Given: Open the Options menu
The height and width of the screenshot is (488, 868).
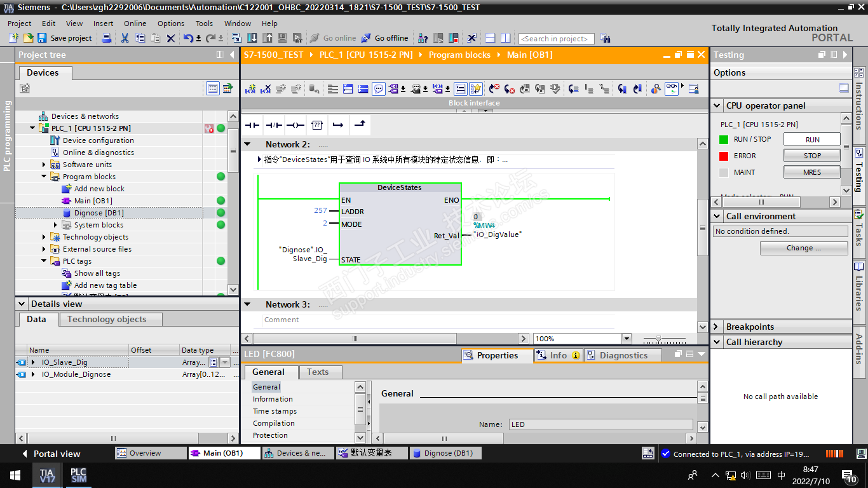Looking at the screenshot, I should (x=171, y=24).
